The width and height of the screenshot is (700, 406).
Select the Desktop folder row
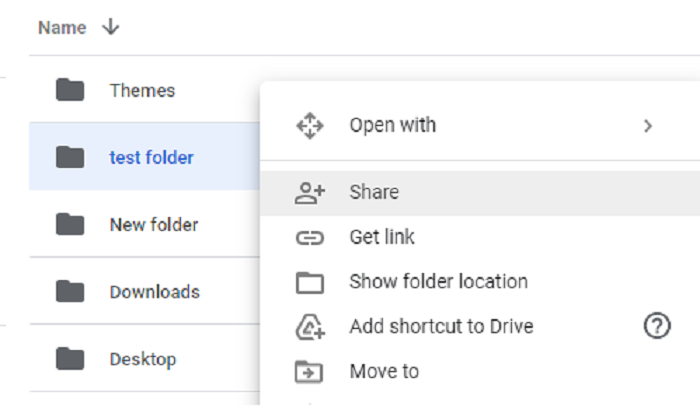[143, 359]
